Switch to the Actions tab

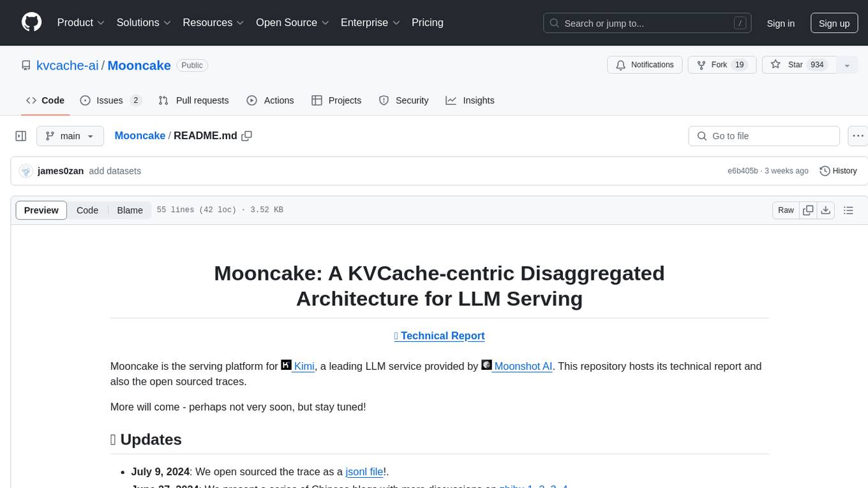270,100
